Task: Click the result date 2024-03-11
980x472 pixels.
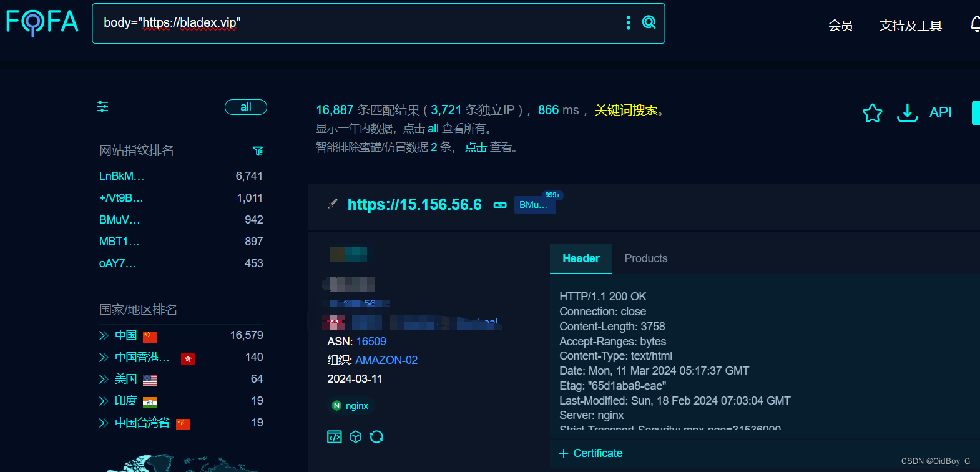Action: (355, 379)
